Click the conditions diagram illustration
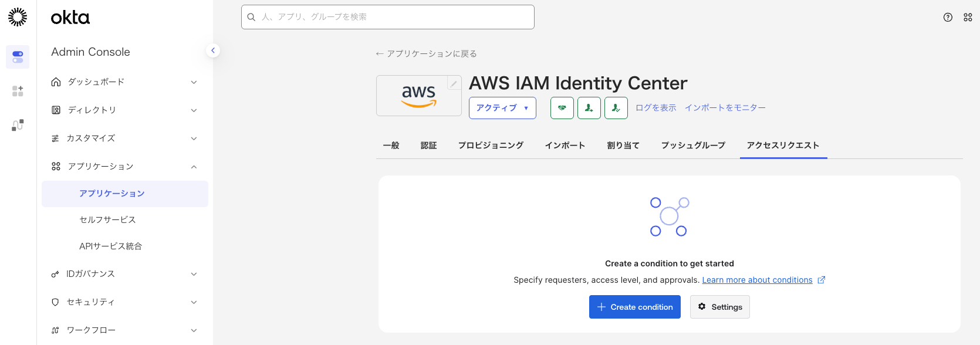This screenshot has width=980, height=345. pyautogui.click(x=670, y=217)
